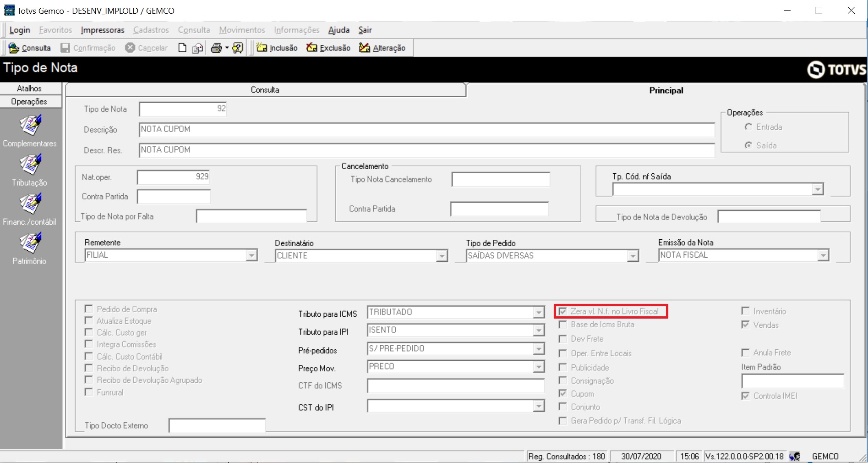Click the Operações sidebar button

(29, 101)
